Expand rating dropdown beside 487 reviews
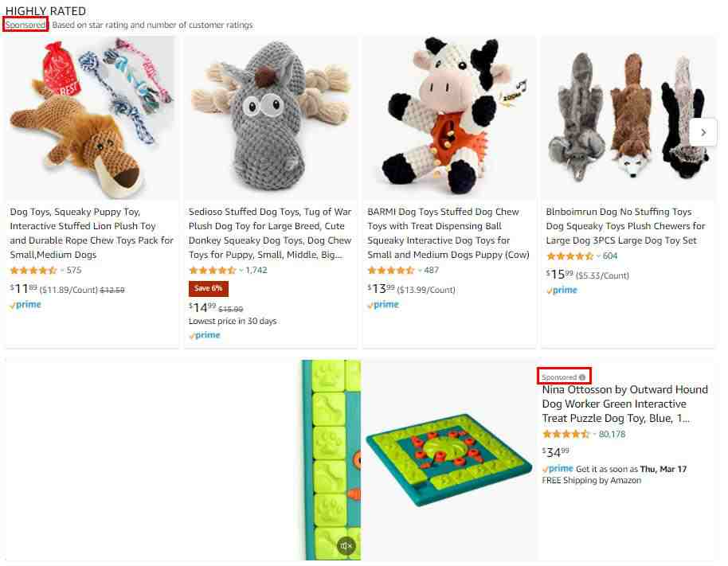 (420, 271)
